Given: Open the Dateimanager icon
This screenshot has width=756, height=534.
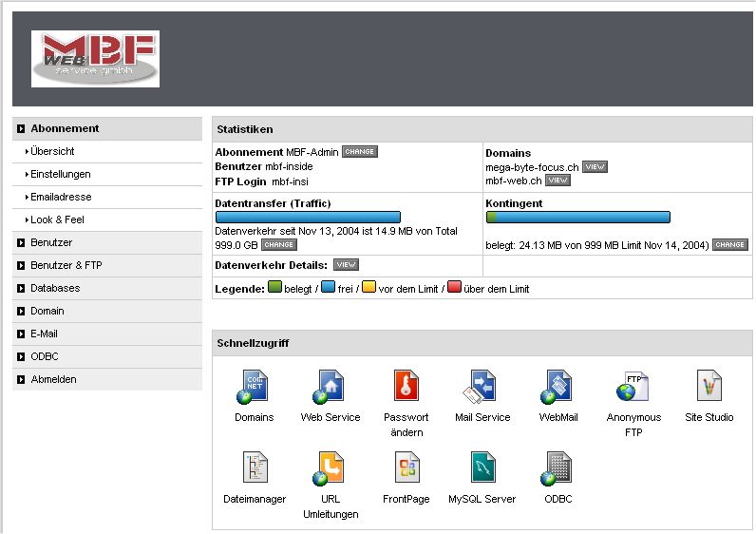Looking at the screenshot, I should click(x=254, y=468).
